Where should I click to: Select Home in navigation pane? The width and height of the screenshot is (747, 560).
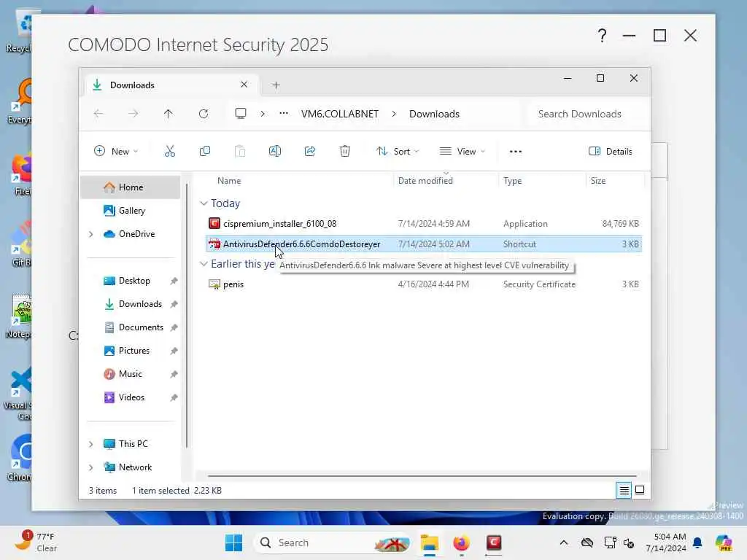click(130, 187)
